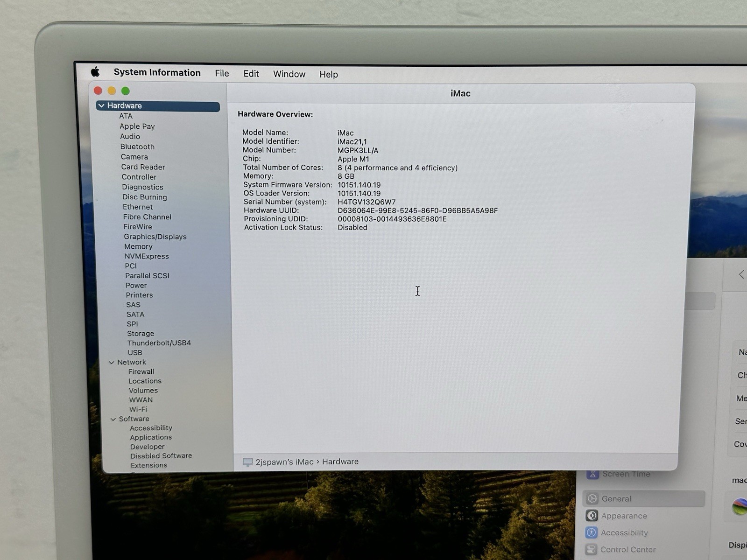Select Diagnostics in the sidebar

coord(142,187)
